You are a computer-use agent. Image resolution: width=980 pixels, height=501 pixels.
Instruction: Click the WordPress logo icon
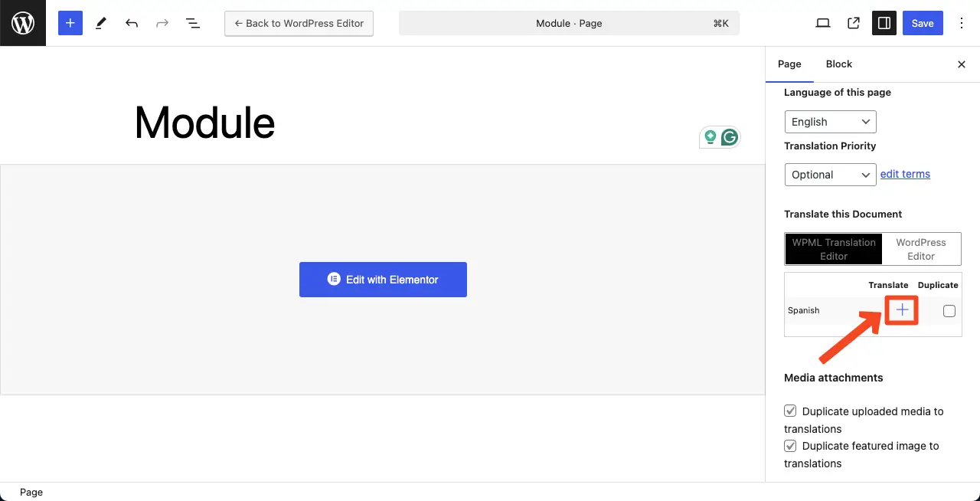23,23
